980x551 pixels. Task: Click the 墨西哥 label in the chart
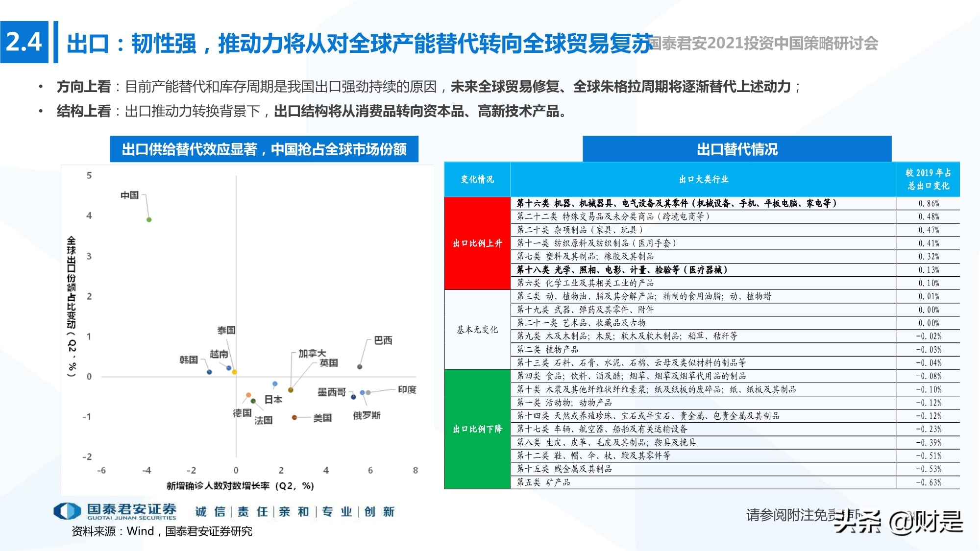(332, 392)
